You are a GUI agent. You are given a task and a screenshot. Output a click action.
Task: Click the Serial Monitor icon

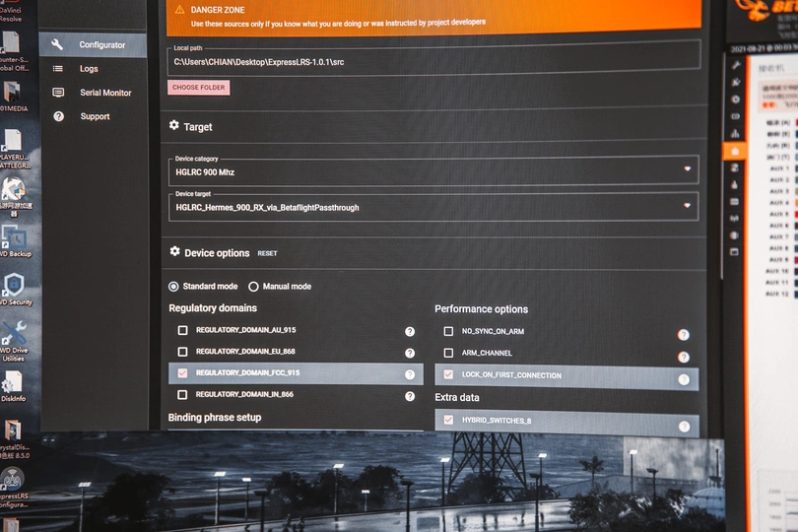(58, 93)
